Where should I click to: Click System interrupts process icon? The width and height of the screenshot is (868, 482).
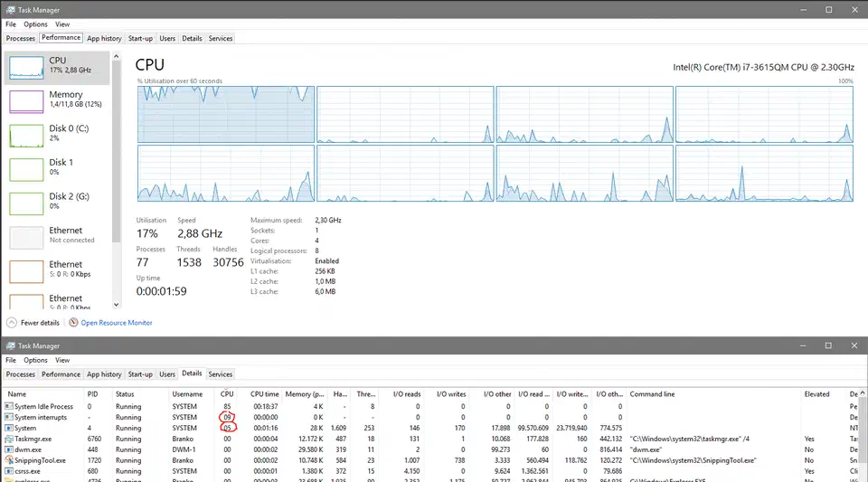pos(9,417)
